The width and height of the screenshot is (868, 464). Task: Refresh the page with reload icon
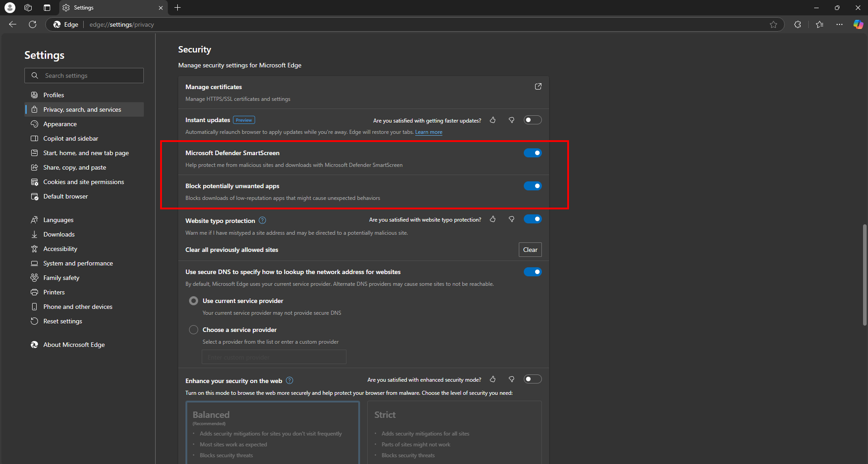pyautogui.click(x=33, y=24)
